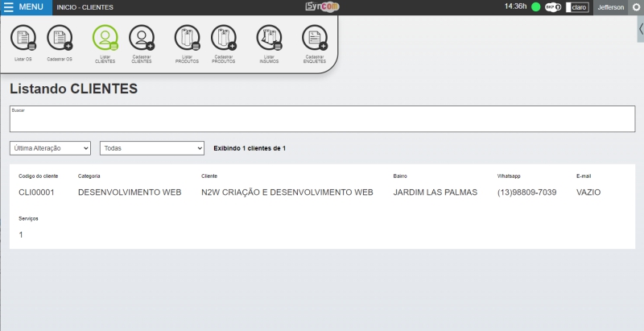Click bairro JARDIM LAS PALMAS
The image size is (644, 331).
click(436, 192)
